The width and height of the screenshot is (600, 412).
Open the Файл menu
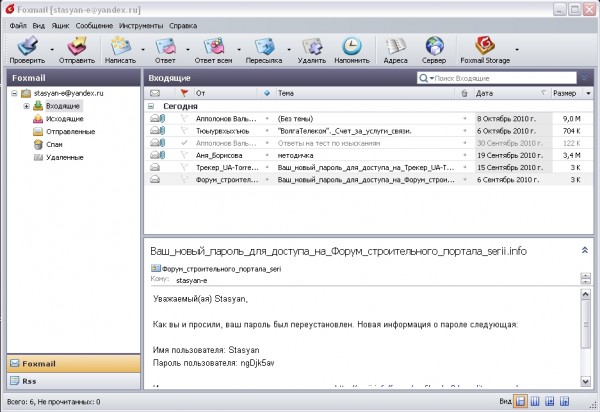click(18, 26)
